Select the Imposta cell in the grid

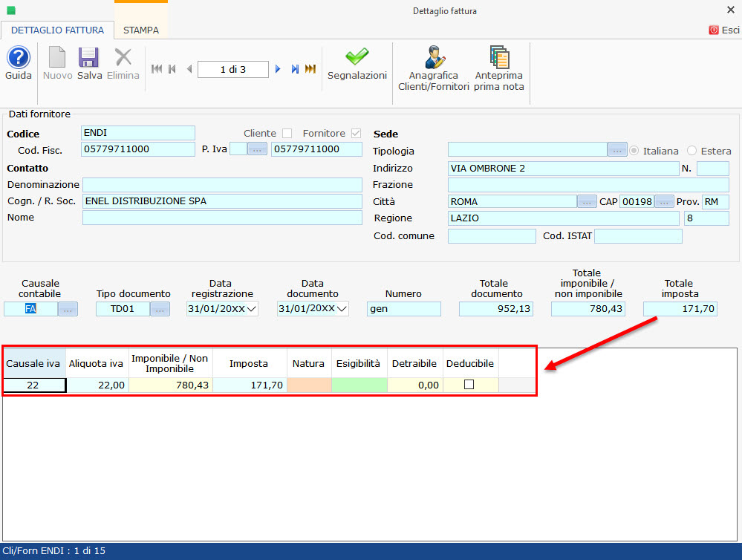(250, 385)
